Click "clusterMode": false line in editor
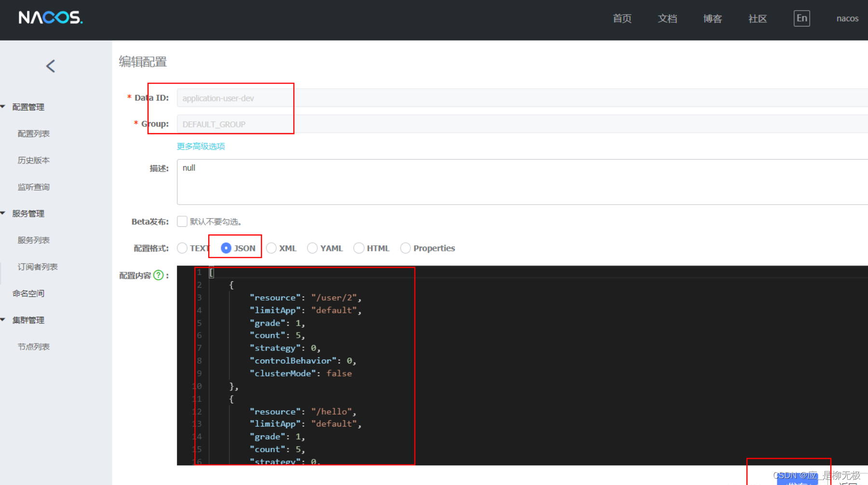 pos(300,374)
